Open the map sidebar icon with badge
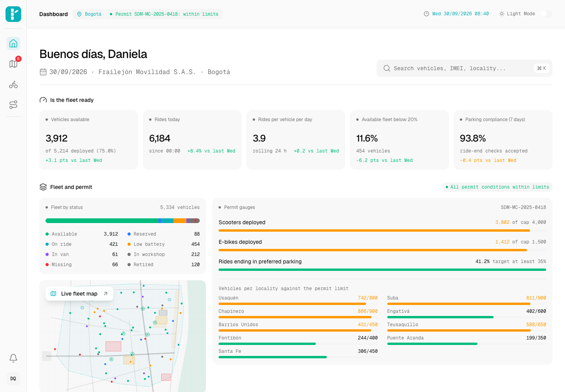Screen dimensions: 565x392 pyautogui.click(x=13, y=64)
